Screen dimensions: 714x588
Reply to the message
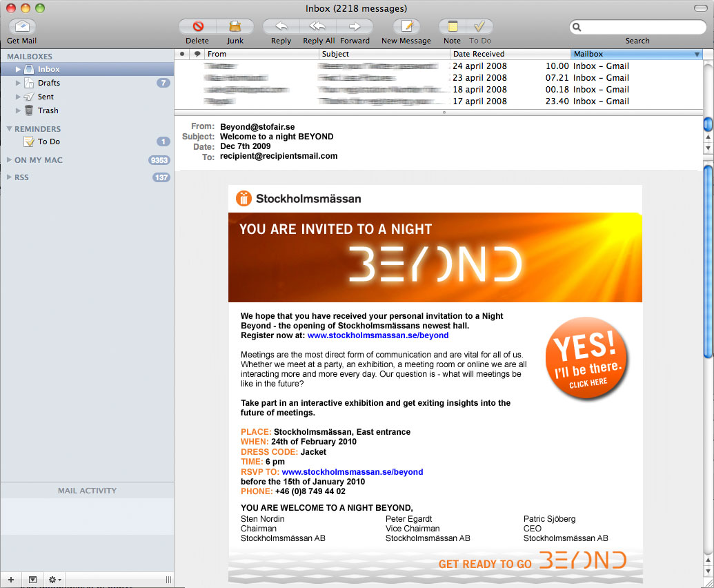tap(281, 26)
